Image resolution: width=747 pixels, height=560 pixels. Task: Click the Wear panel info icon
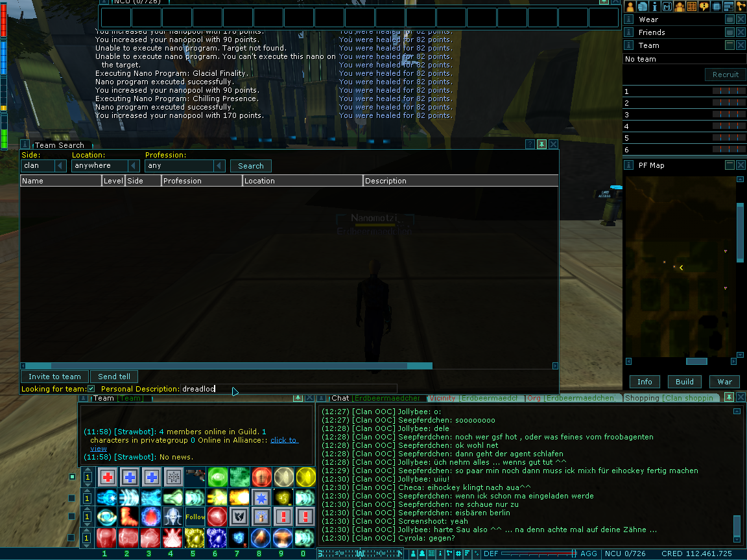click(x=629, y=19)
